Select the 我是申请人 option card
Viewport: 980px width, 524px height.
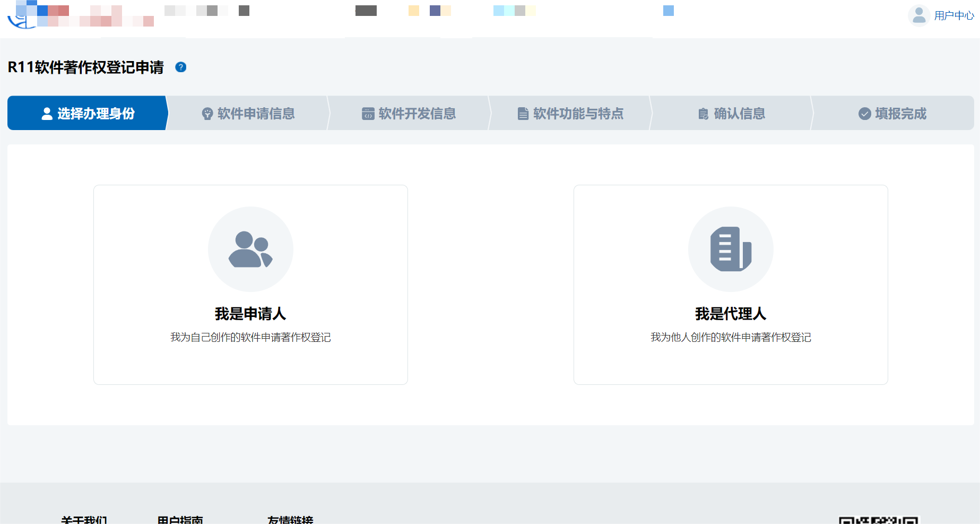coord(250,284)
